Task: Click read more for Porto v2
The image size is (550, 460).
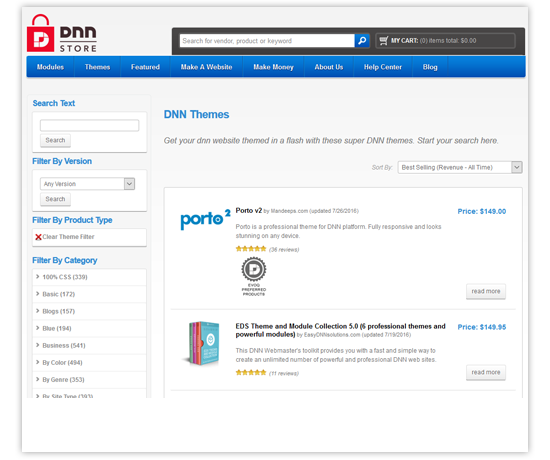Action: (486, 291)
